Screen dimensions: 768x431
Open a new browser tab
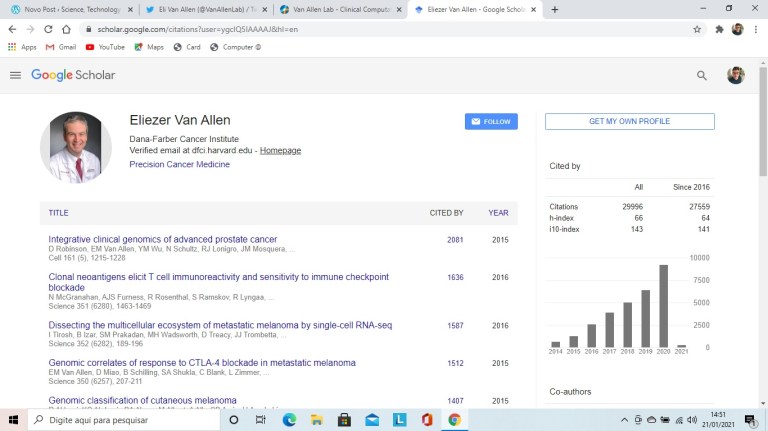click(x=554, y=9)
